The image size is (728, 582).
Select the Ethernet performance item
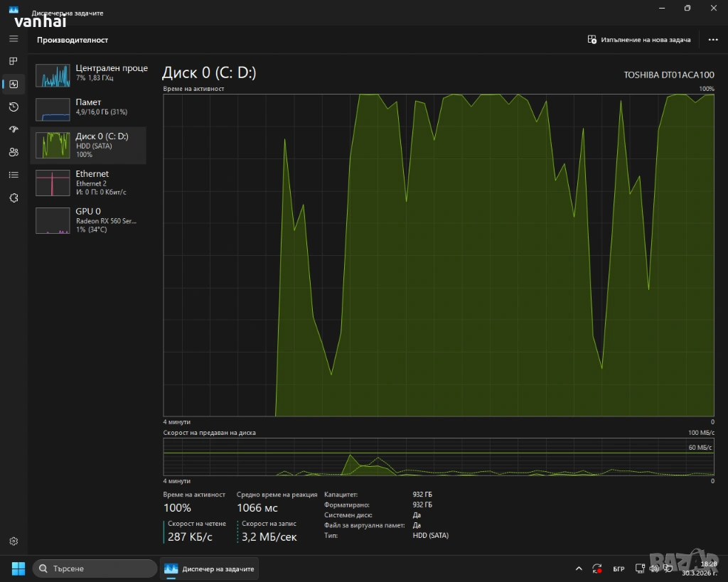point(89,182)
